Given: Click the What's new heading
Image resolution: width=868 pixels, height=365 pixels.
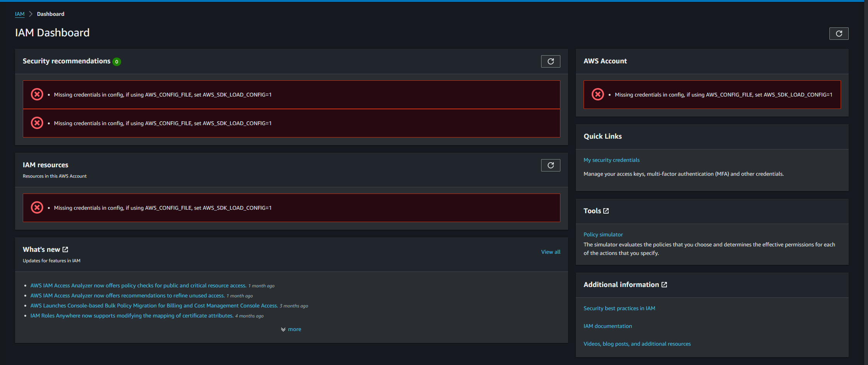Looking at the screenshot, I should (x=41, y=250).
